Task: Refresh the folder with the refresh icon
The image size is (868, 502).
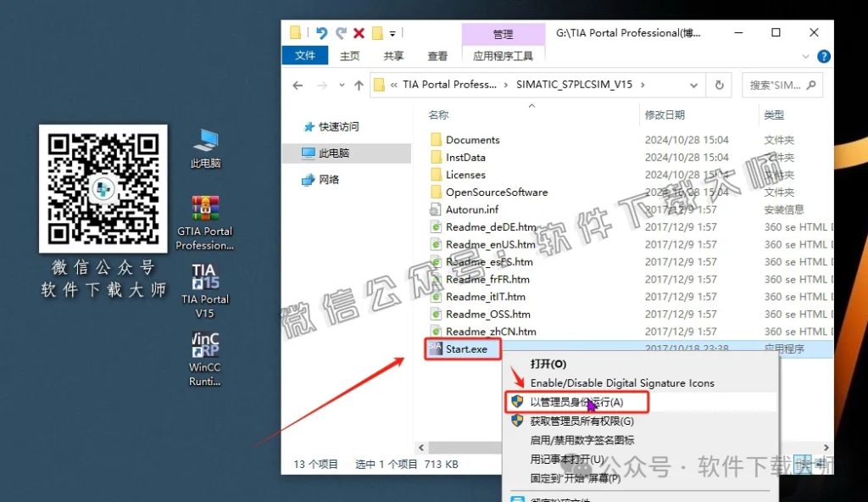Action: click(x=720, y=85)
